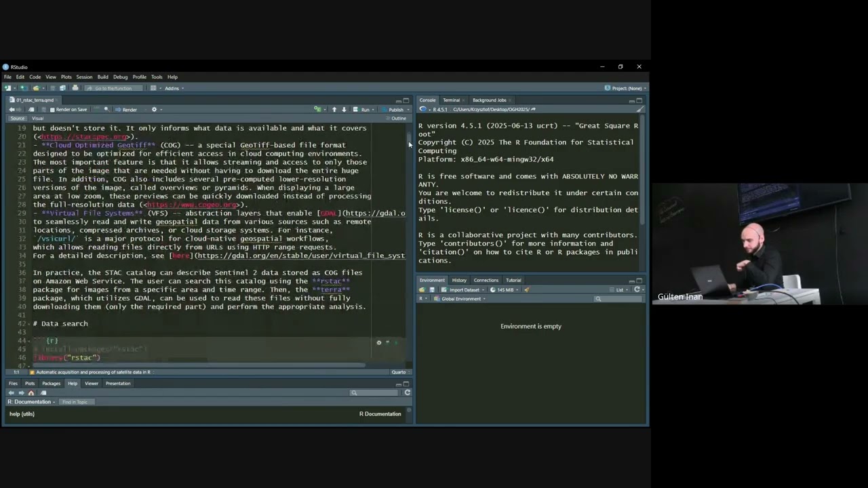The image size is (868, 488).
Task: Click the workspace panes grid icon
Action: (153, 88)
